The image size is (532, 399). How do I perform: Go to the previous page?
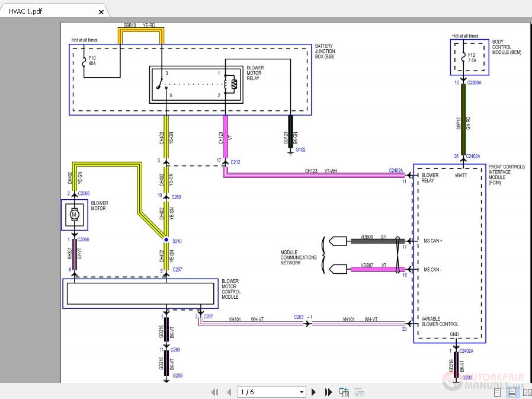click(227, 392)
